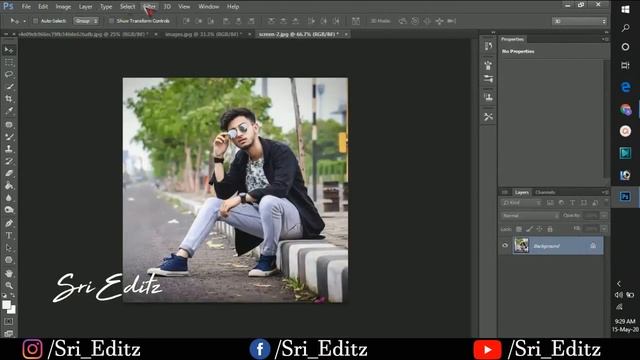Screen dimensions: 640x360
Task: Select the Quick Selection tool
Action: click(x=9, y=87)
